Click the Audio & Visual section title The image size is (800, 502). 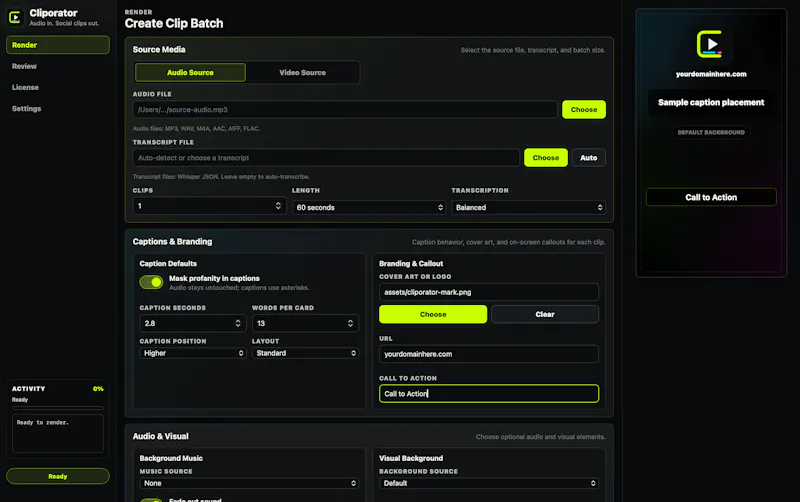161,436
